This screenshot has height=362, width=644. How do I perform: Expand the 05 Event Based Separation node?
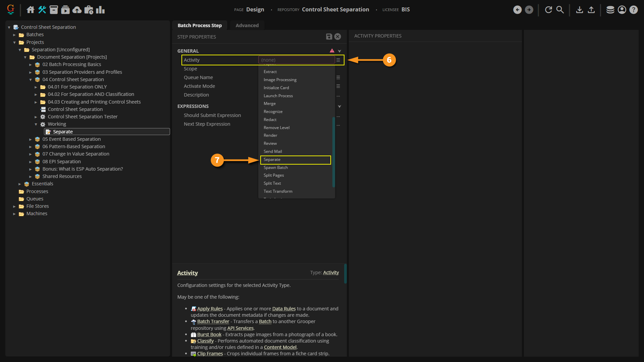(31, 139)
